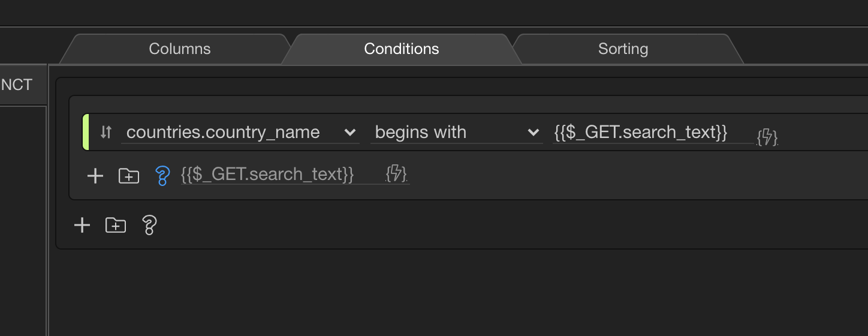Open the countries.country_name column dropdown
868x336 pixels.
[240, 132]
